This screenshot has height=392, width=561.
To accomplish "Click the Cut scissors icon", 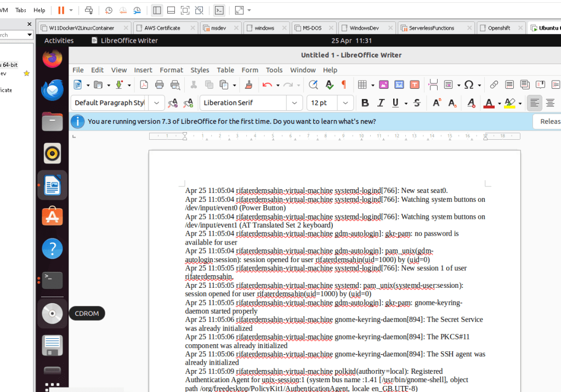I will tap(194, 85).
